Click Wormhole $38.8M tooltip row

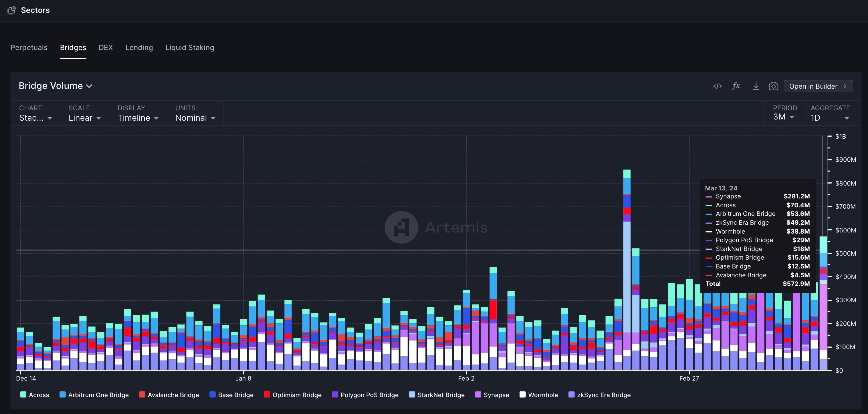coord(758,231)
